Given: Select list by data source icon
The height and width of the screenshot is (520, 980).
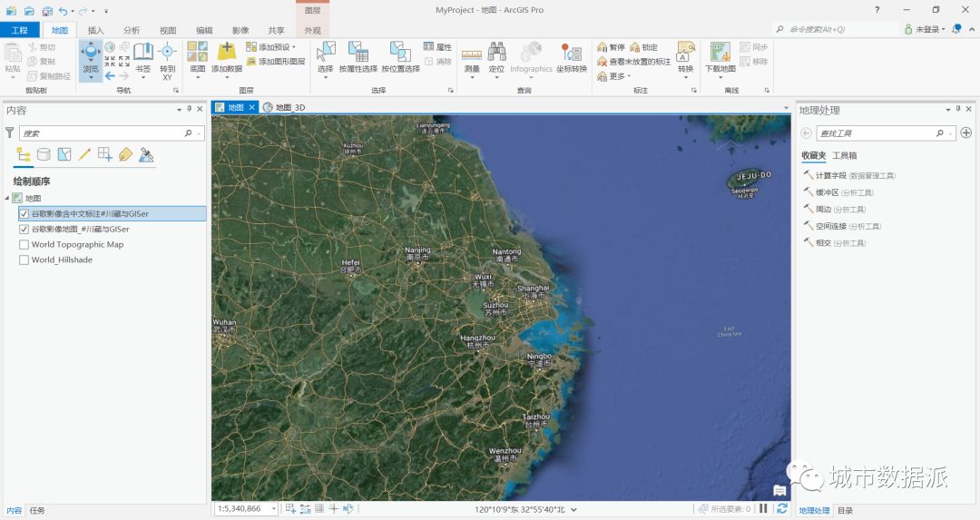Looking at the screenshot, I should [x=44, y=154].
